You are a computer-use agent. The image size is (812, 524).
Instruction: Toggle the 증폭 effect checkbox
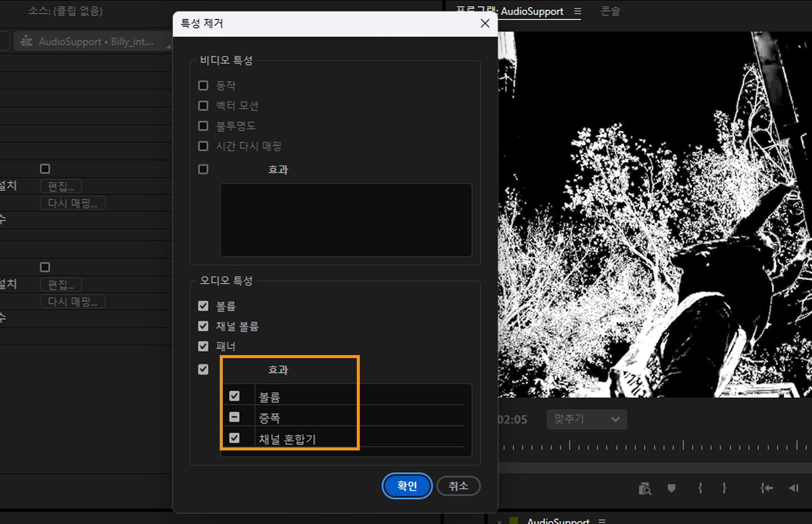point(234,417)
